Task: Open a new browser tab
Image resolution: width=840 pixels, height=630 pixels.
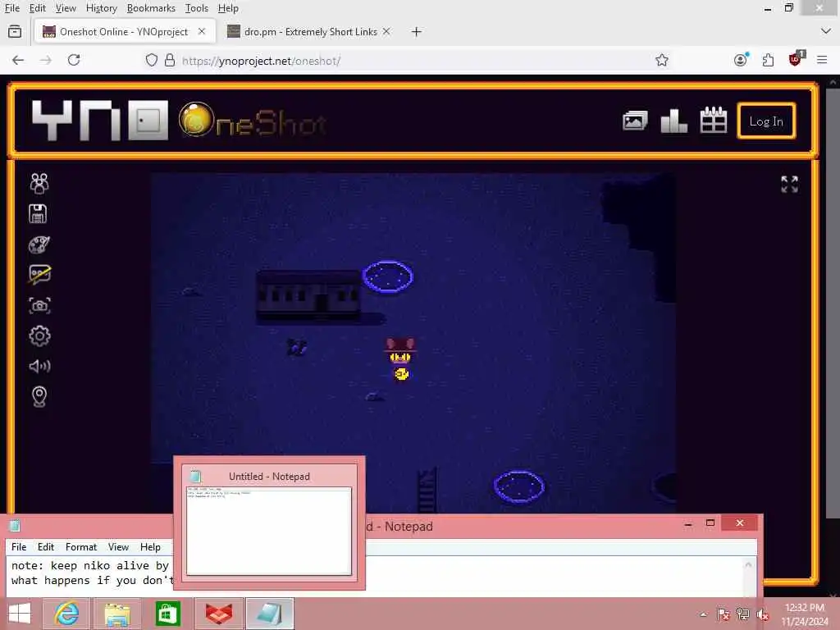Action: click(416, 32)
